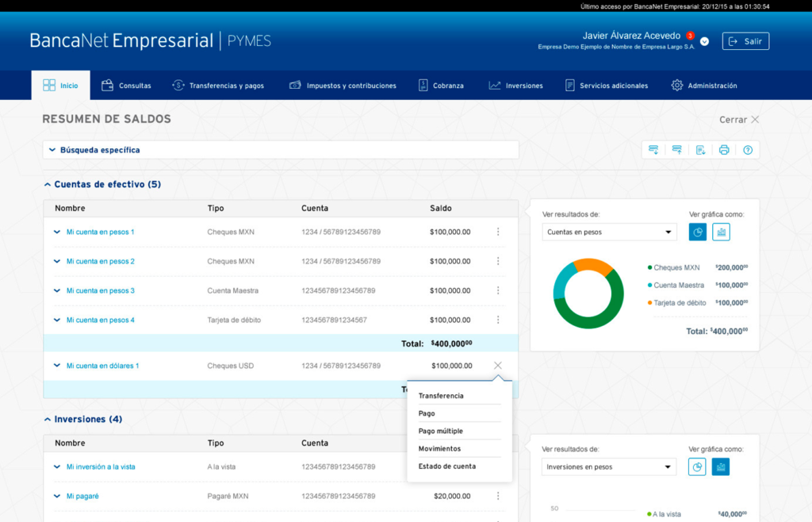Viewport: 812px width, 522px height.
Task: Open user profile dropdown arrow beside Javier Álvarez
Action: [704, 41]
